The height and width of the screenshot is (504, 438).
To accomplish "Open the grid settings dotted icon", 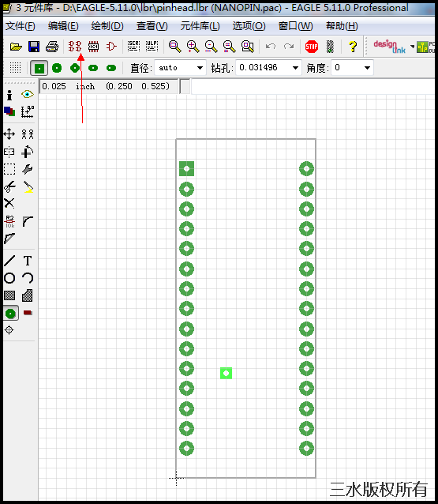I will (15, 68).
